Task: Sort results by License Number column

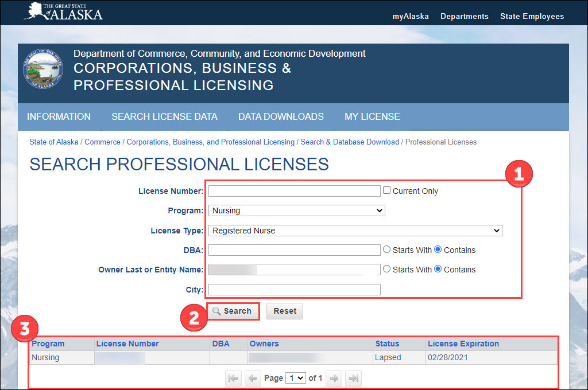Action: (127, 344)
